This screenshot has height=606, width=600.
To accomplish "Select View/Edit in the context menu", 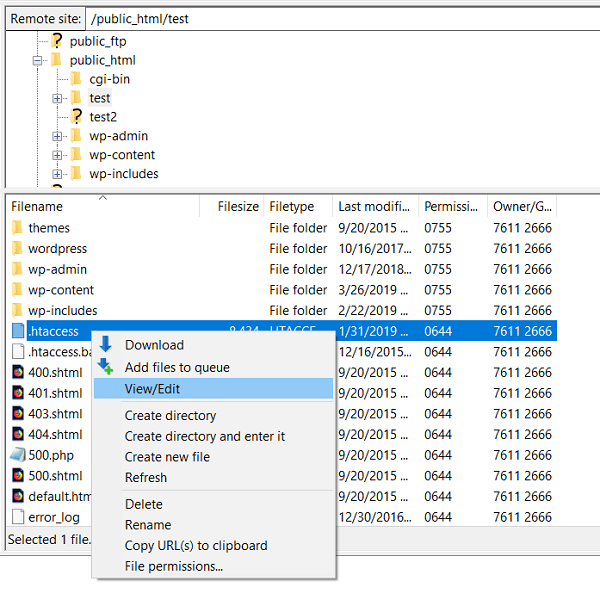I will coord(213,388).
